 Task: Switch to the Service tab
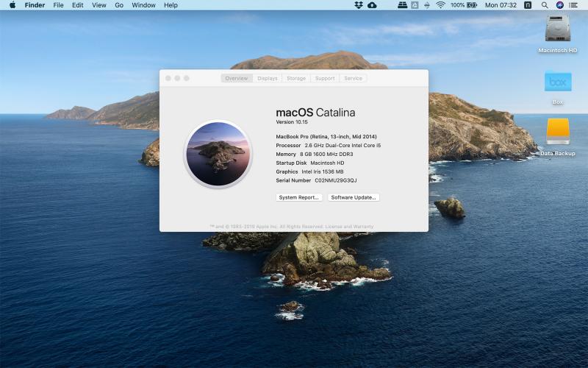(354, 78)
